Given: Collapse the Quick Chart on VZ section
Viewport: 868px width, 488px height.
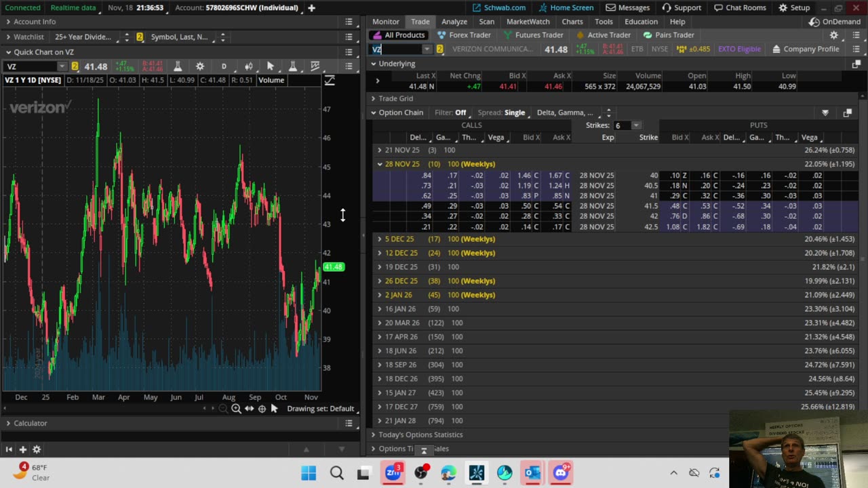Looking at the screenshot, I should pyautogui.click(x=8, y=52).
